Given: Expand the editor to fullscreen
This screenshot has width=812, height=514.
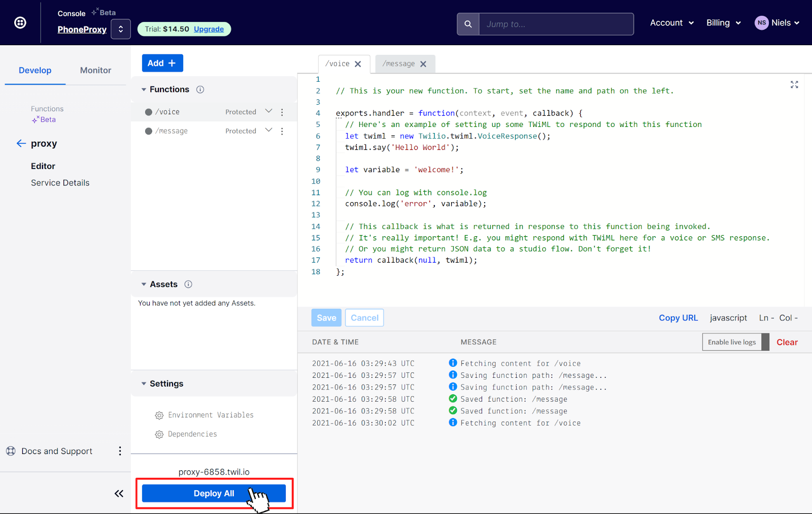Looking at the screenshot, I should pos(794,85).
